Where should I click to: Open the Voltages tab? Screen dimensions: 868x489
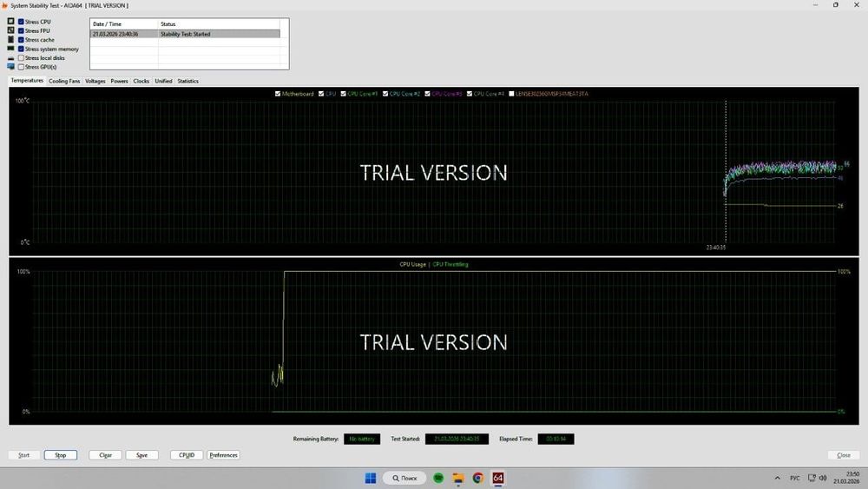tap(95, 81)
